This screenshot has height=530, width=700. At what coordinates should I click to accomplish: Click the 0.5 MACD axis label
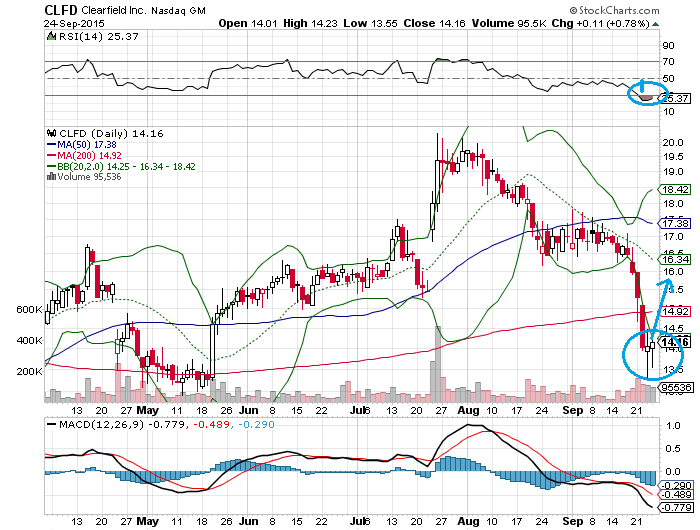click(673, 448)
